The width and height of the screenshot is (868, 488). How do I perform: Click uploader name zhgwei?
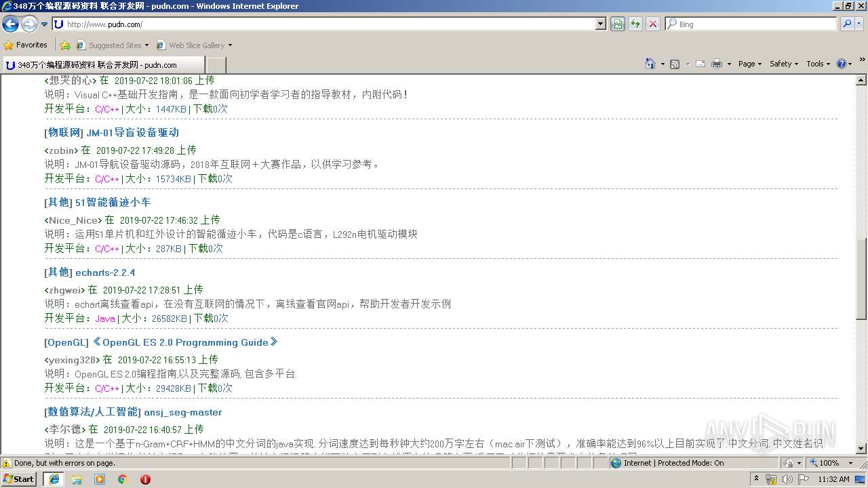point(65,290)
